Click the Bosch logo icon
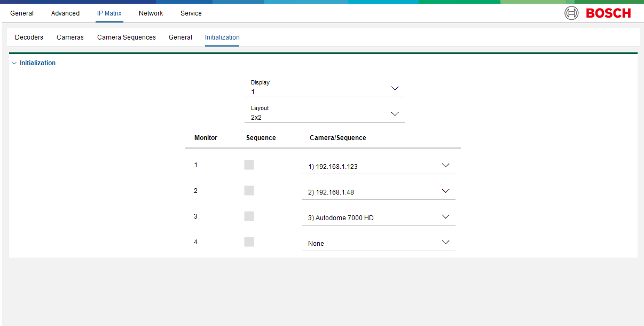The width and height of the screenshot is (644, 326). pyautogui.click(x=571, y=13)
